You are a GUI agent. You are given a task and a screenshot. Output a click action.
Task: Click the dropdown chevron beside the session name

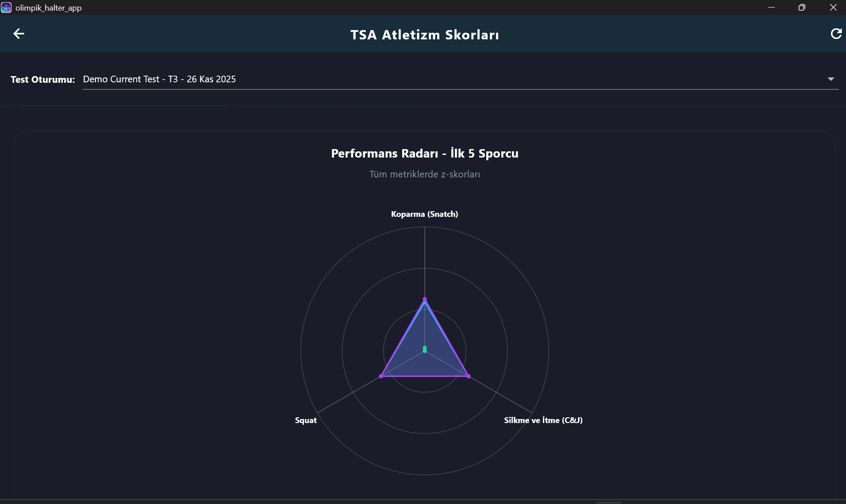(831, 79)
